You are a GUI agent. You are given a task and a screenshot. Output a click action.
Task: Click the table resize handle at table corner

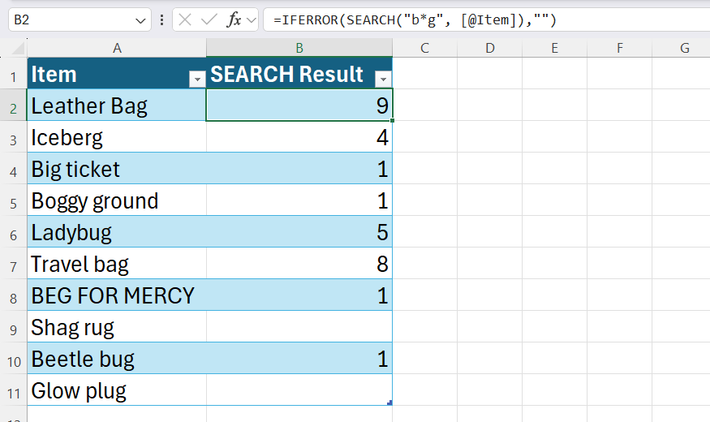pos(389,403)
